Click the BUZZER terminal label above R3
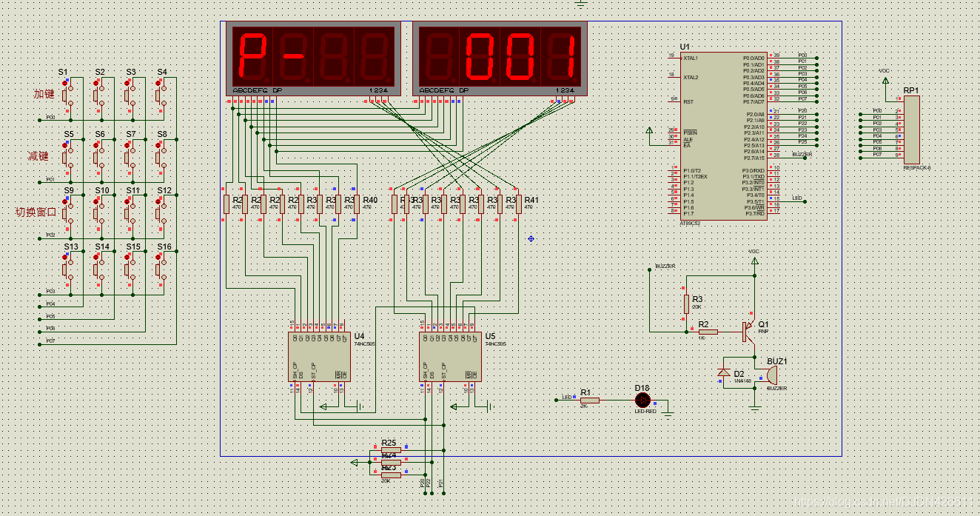This screenshot has height=516, width=980. (x=665, y=267)
